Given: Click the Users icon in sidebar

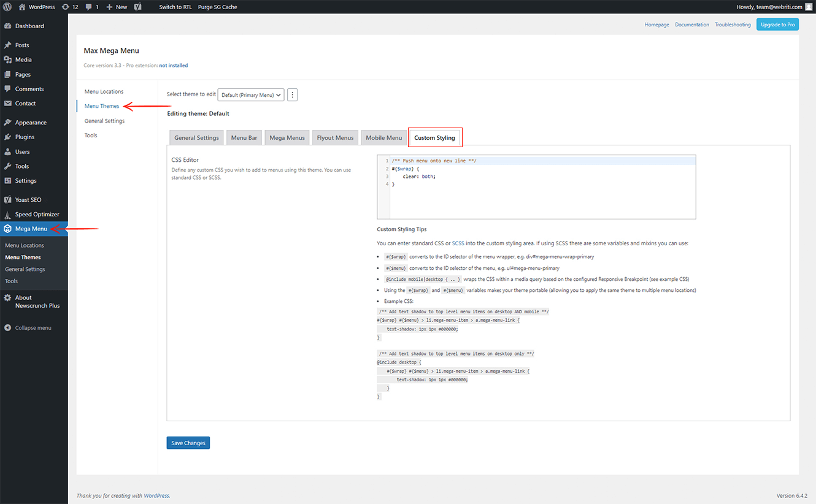Looking at the screenshot, I should click(x=7, y=151).
